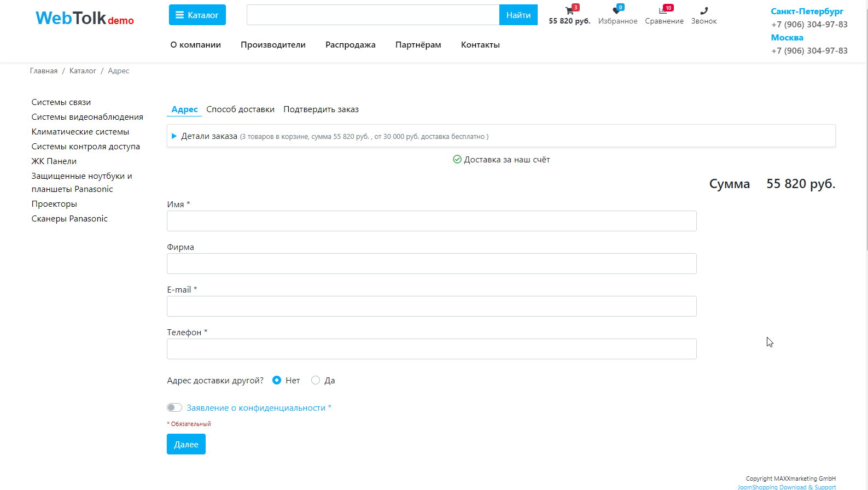Viewport: 868px width, 490px height.
Task: Open the Сравнение comparison icon
Action: click(663, 11)
